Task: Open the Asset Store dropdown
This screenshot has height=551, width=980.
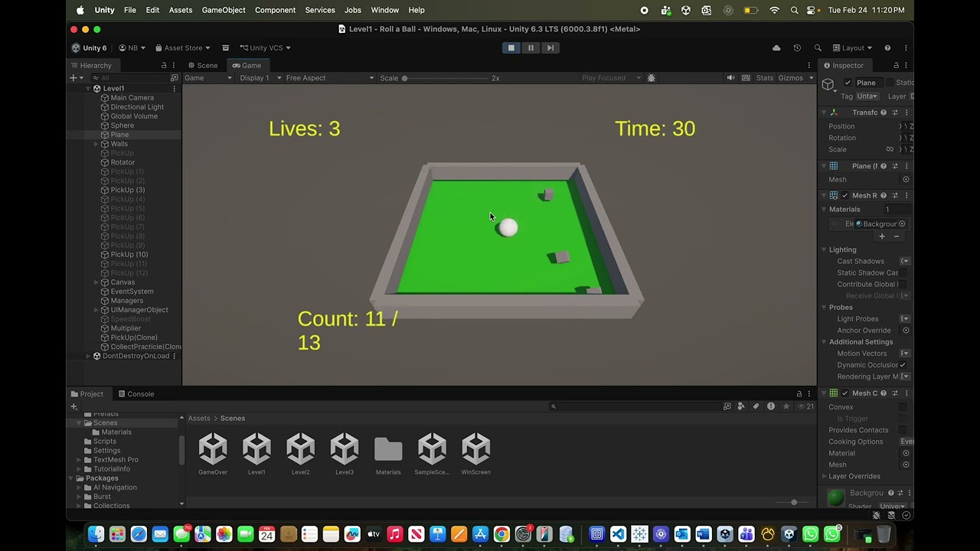Action: pyautogui.click(x=182, y=47)
